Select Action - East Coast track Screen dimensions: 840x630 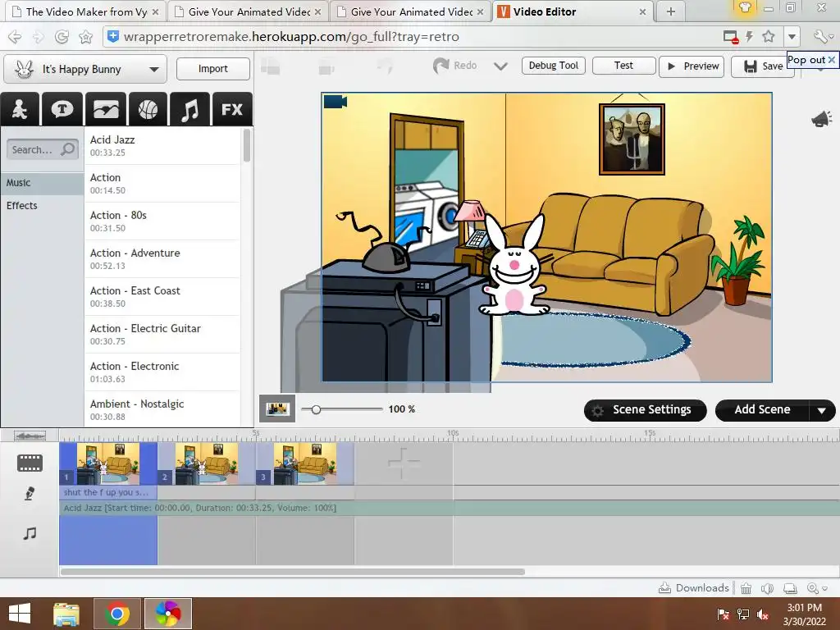[x=162, y=297]
